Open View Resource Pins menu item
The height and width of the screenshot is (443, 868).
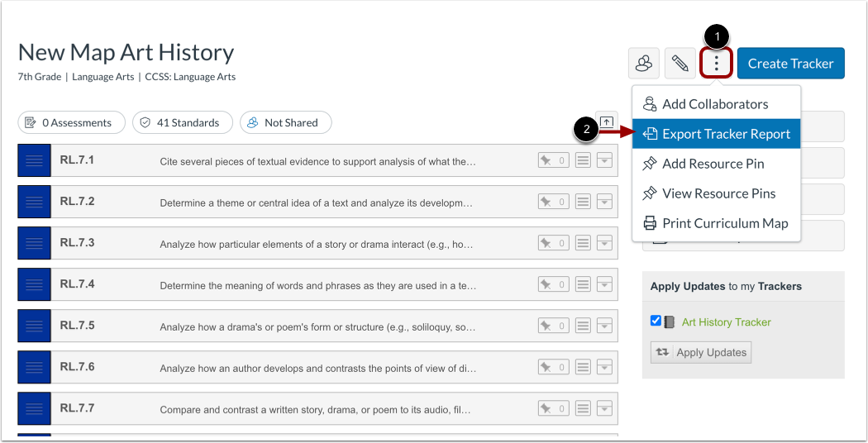[x=717, y=193]
